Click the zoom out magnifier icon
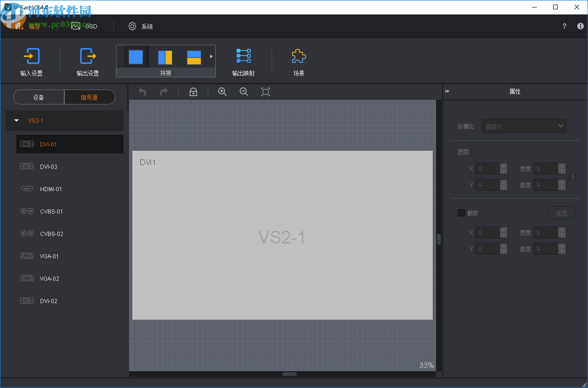The width and height of the screenshot is (588, 388). point(244,92)
